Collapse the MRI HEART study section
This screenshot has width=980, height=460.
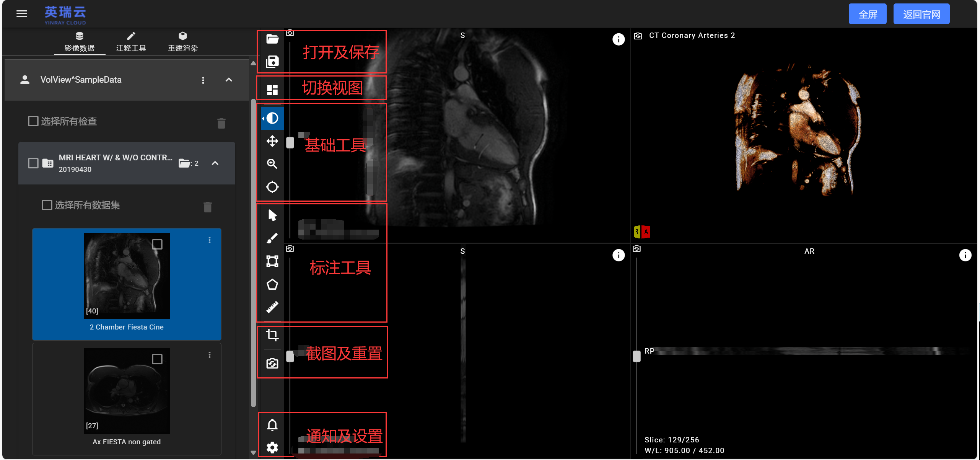(x=215, y=163)
